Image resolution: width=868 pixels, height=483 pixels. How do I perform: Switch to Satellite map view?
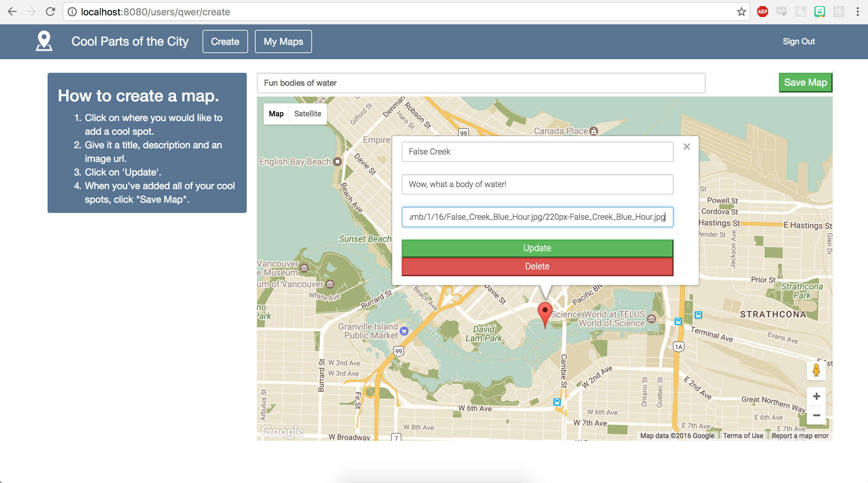(x=308, y=114)
